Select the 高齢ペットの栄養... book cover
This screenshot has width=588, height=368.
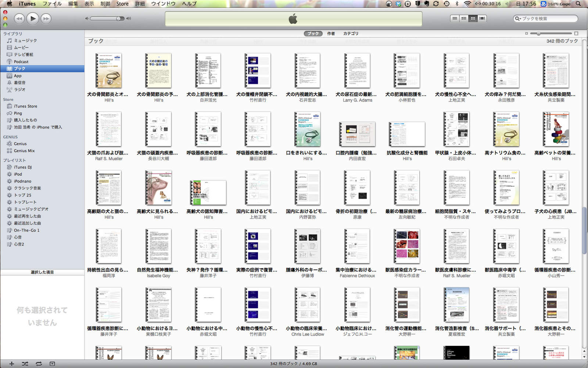(556, 129)
